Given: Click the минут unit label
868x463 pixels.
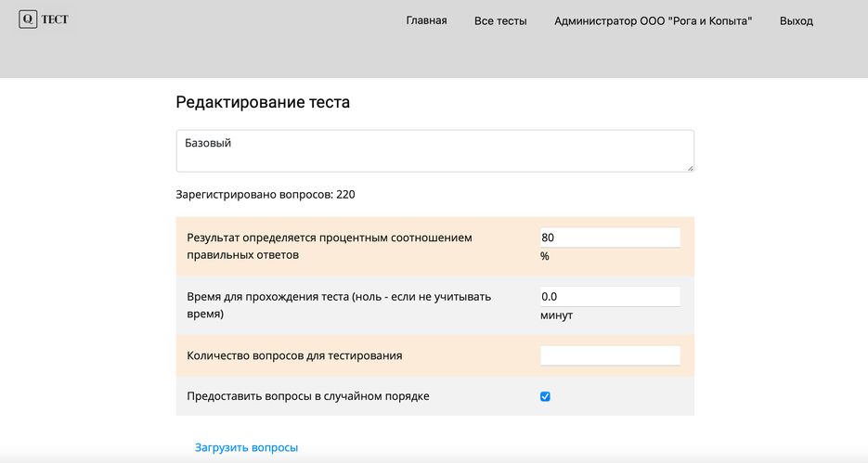Looking at the screenshot, I should (556, 315).
